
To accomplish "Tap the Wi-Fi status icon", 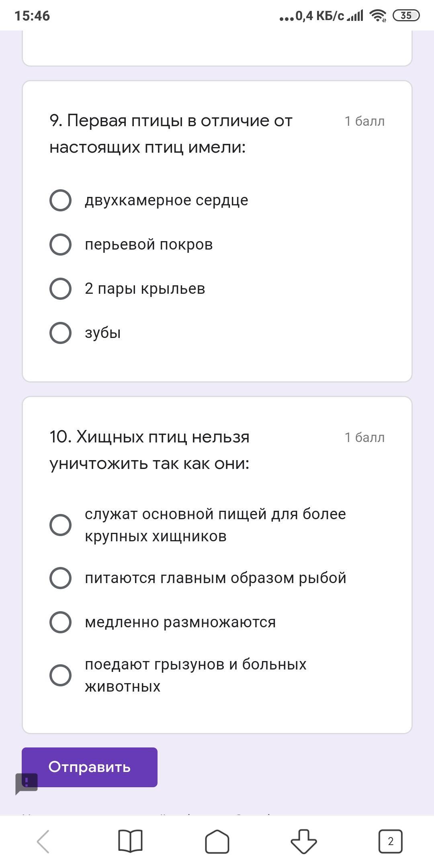I will 378,16.
